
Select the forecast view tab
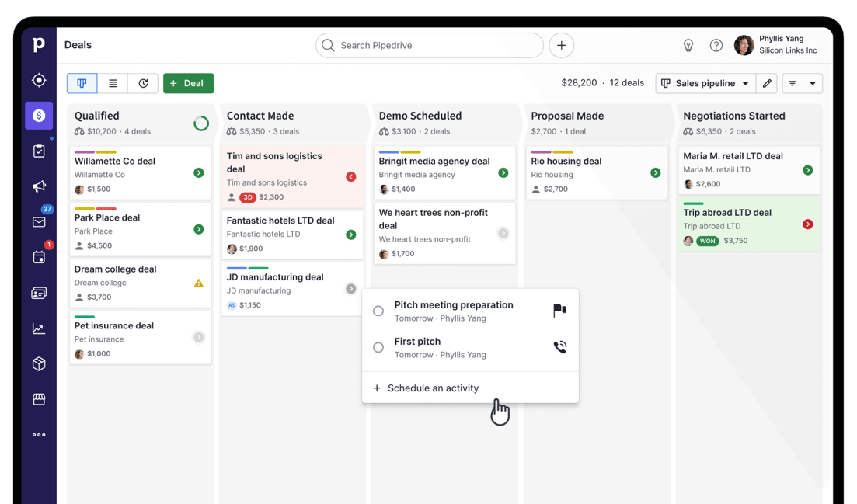click(x=143, y=83)
